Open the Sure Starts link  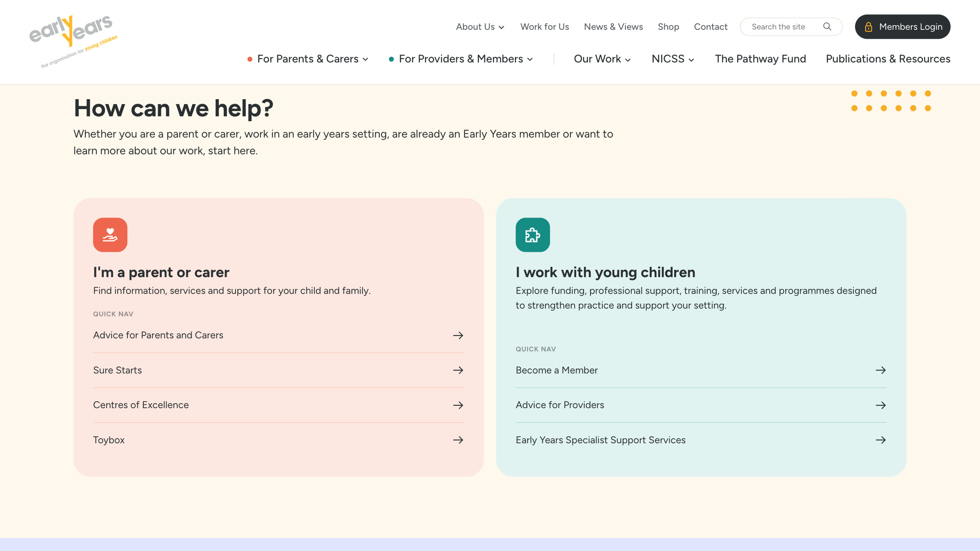coord(118,370)
